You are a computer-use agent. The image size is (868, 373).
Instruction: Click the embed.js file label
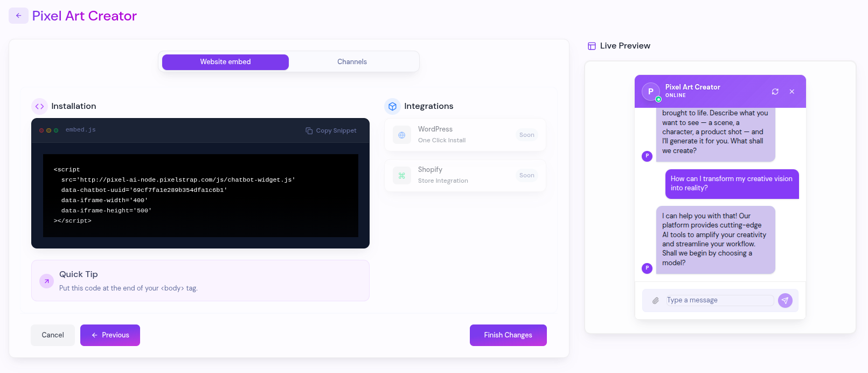[x=81, y=130]
